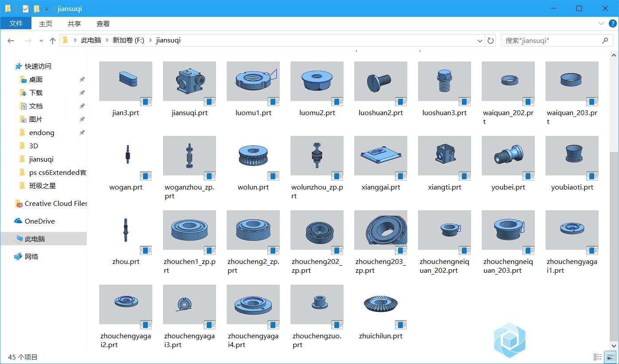This screenshot has width=619, height=364.
Task: Switch to large icons view in status bar
Action: tap(611, 357)
